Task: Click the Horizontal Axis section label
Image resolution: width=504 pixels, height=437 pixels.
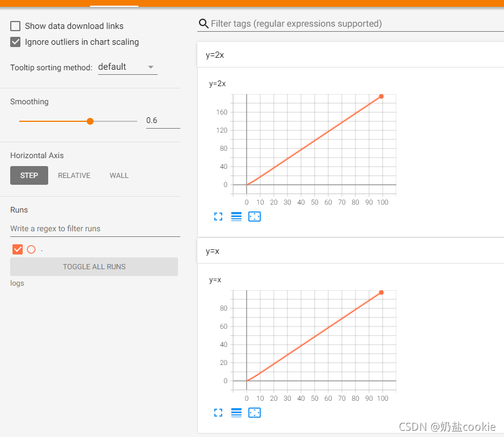Action: [x=37, y=155]
